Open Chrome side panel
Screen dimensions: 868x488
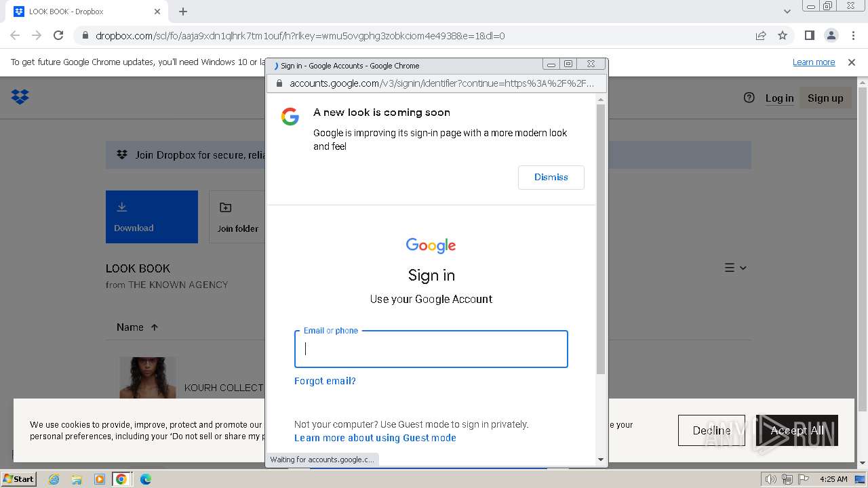tap(810, 35)
